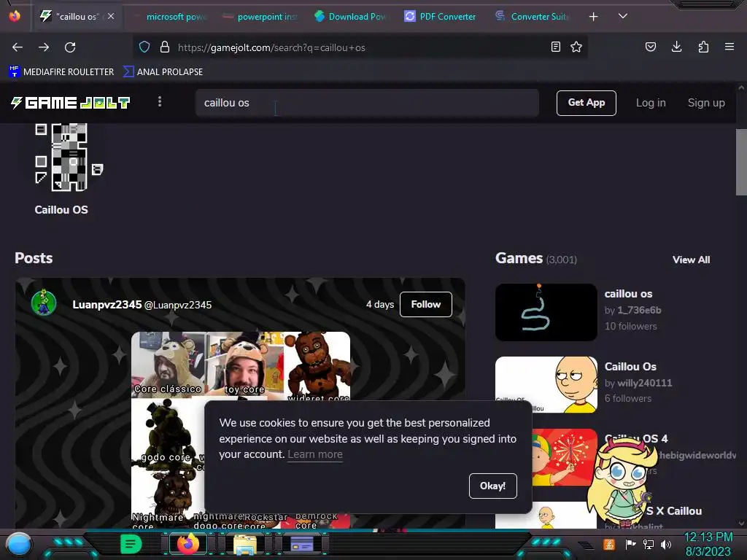Image resolution: width=747 pixels, height=560 pixels.
Task: Switch to the Download PowerPoint tab
Action: pos(351,17)
